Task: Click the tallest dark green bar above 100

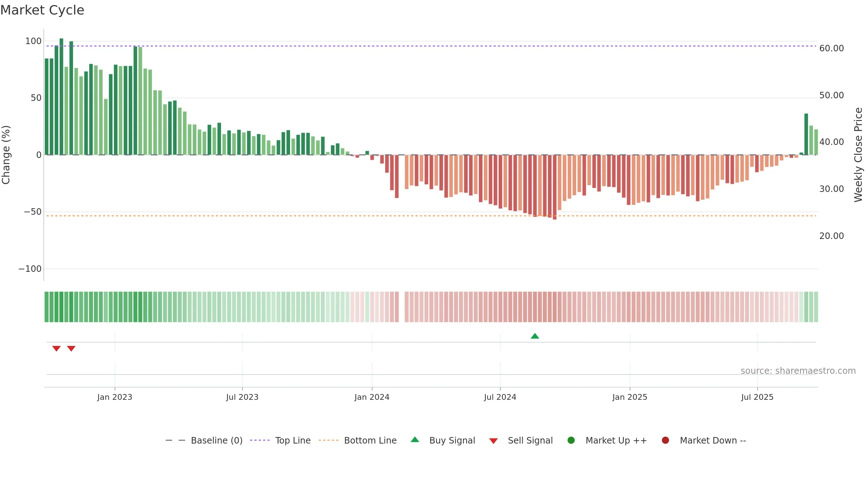Action: point(61,97)
